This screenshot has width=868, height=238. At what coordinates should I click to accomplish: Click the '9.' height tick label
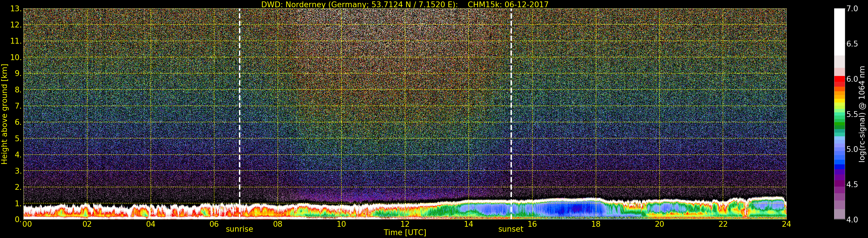(18, 73)
